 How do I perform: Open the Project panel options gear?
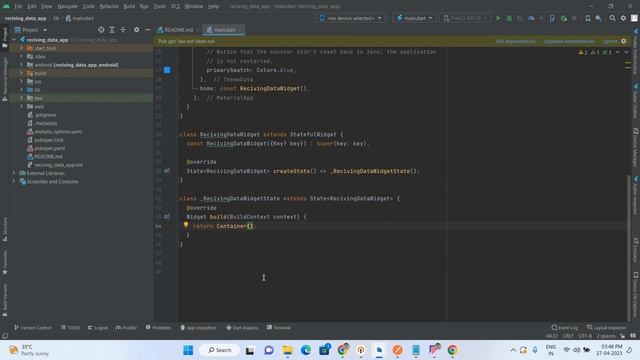136,30
